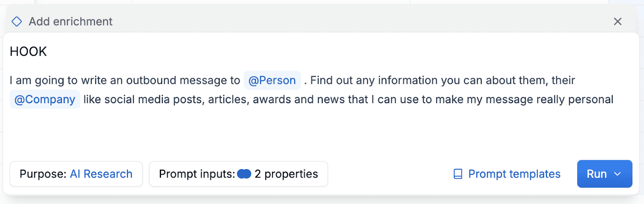Click the "AI Research" purpose value
This screenshot has height=204, width=644.
(101, 174)
